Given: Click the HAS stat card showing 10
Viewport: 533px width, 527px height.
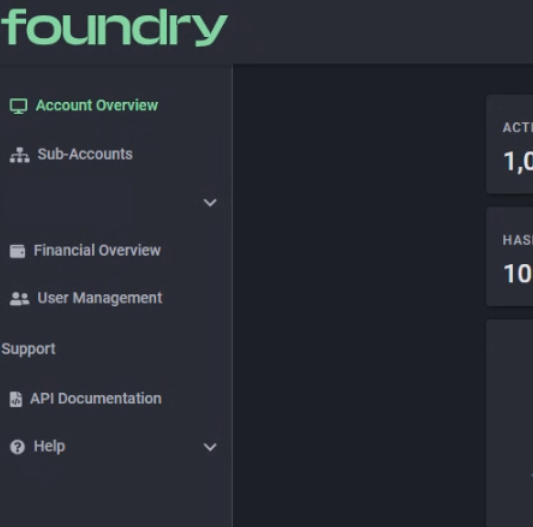Looking at the screenshot, I should coord(510,257).
